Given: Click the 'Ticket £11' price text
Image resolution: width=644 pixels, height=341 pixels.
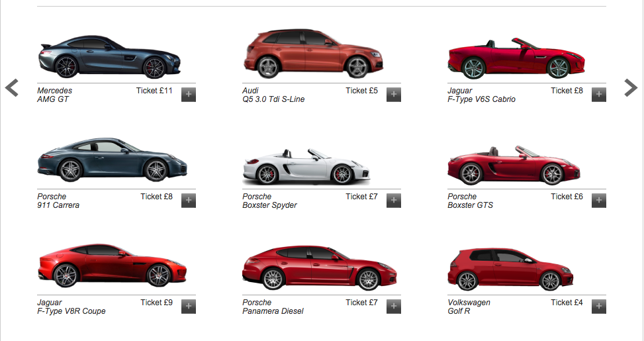Looking at the screenshot, I should click(154, 91).
